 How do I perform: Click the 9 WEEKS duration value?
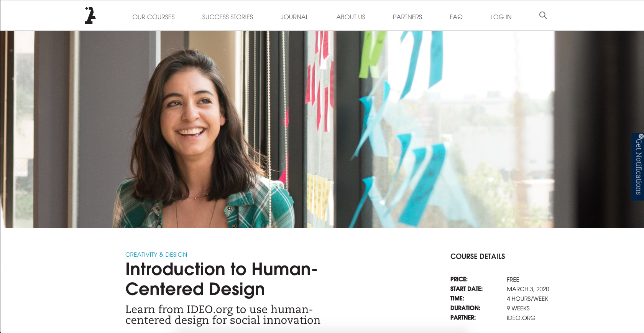pos(518,308)
